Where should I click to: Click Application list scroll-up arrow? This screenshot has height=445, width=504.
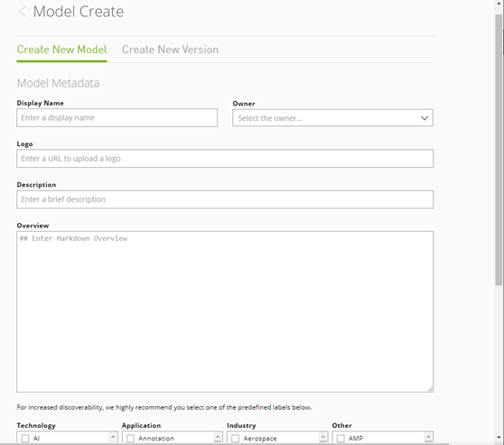[x=218, y=437]
